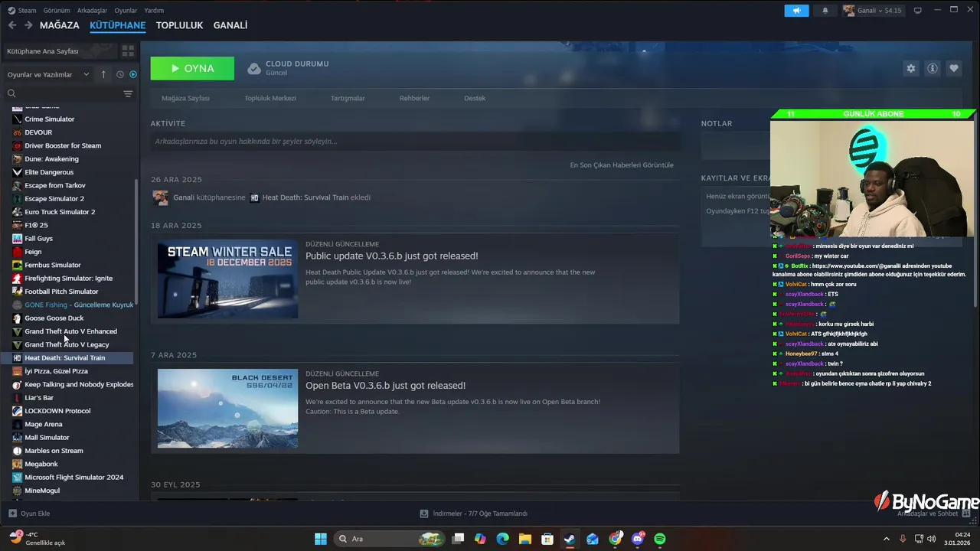Add game to favorites heart icon

coord(954,68)
